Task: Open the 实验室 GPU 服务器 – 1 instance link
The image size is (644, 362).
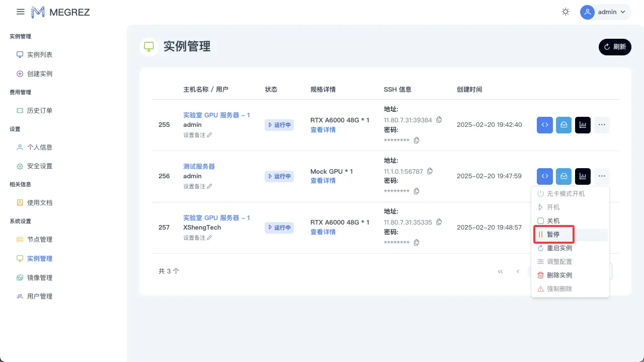Action: coord(216,115)
